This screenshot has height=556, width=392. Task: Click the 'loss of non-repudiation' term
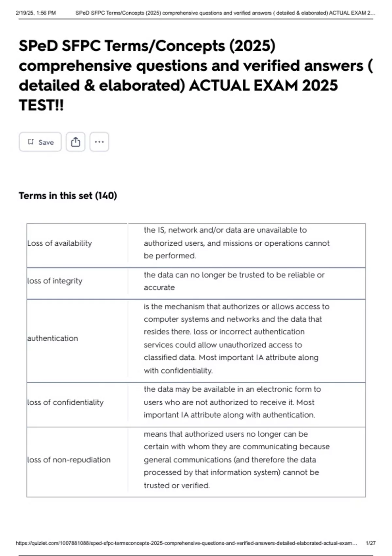coord(68,460)
